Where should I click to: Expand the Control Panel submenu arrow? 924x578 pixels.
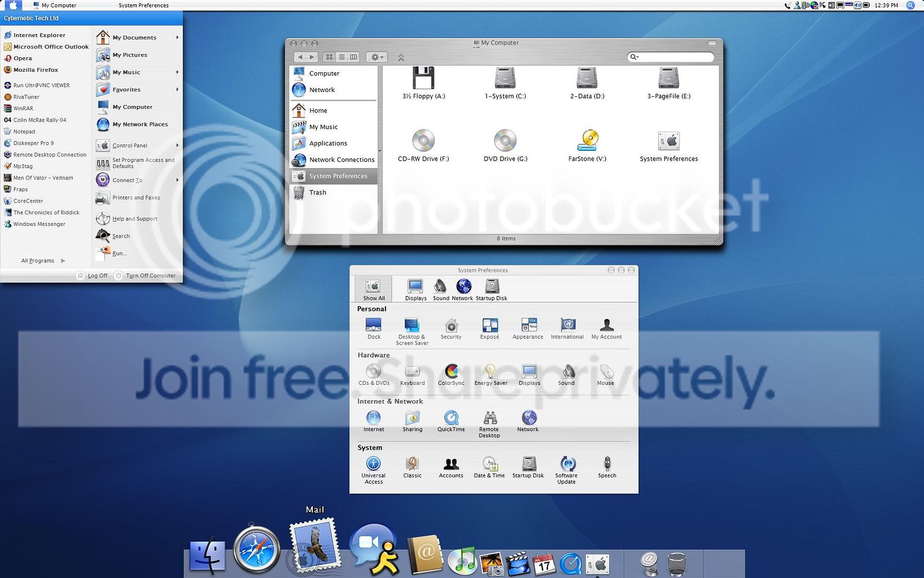point(177,145)
